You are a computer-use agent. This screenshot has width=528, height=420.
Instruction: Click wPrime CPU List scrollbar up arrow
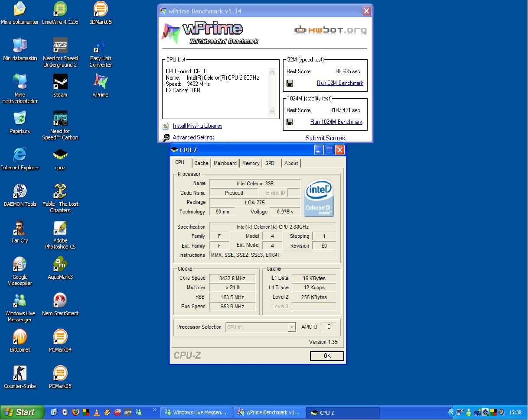coord(272,72)
